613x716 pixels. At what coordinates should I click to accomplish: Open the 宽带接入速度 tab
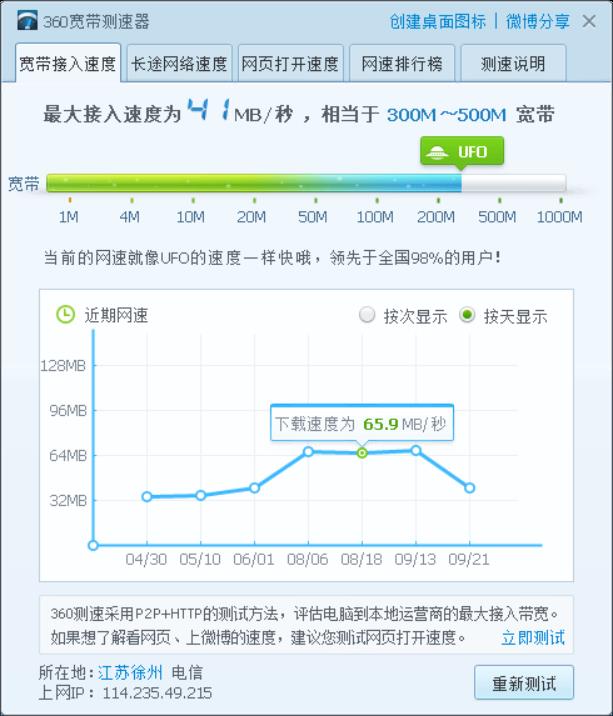point(68,63)
